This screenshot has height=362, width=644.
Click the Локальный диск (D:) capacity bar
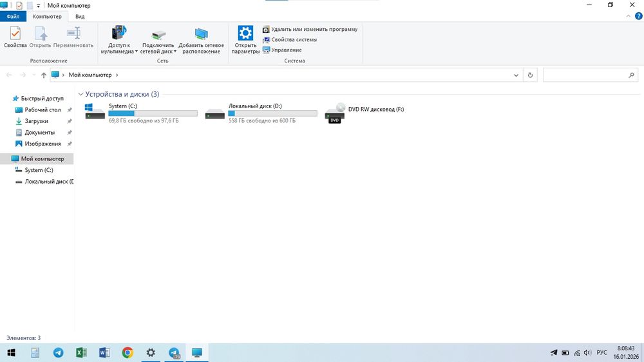pos(272,113)
